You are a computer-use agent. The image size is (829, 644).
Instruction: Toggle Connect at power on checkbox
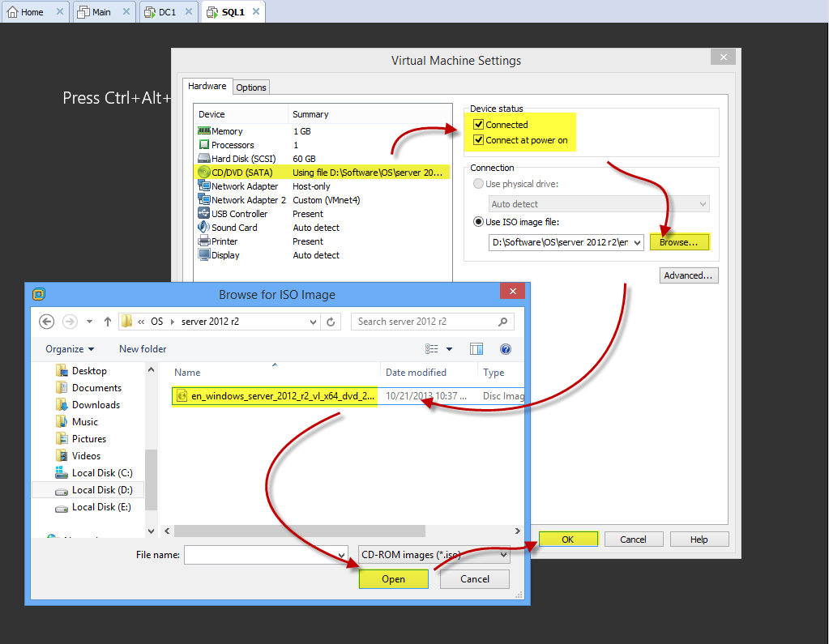coord(478,139)
